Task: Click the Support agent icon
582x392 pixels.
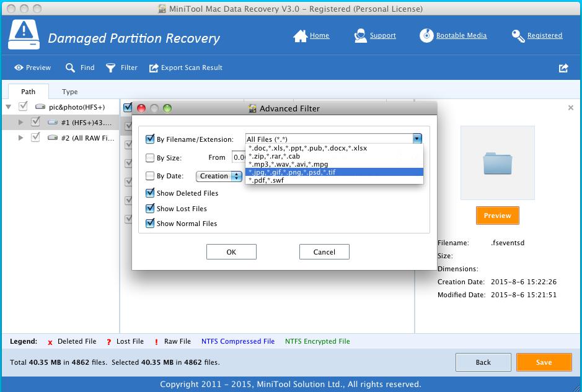Action: coord(360,35)
